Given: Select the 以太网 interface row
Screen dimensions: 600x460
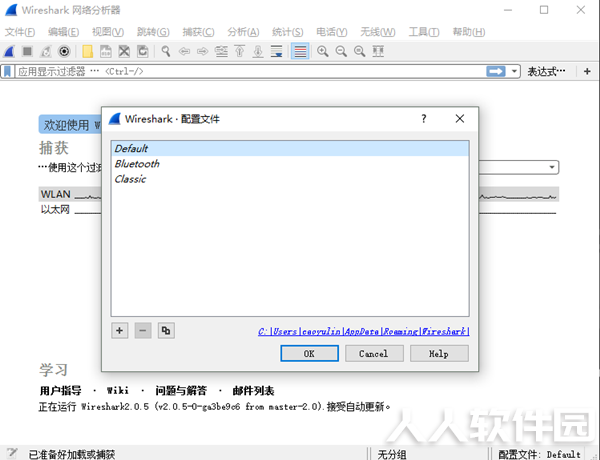Looking at the screenshot, I should pyautogui.click(x=298, y=210).
